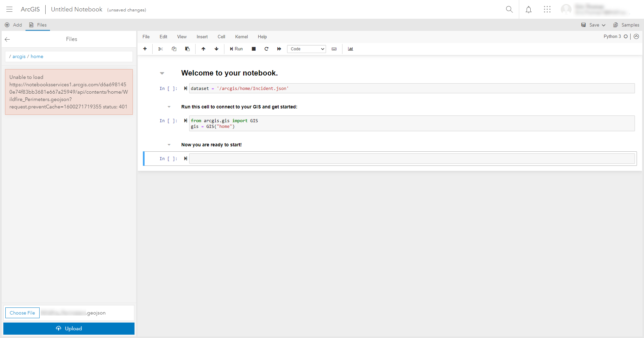Open the Cell menu
Image resolution: width=644 pixels, height=338 pixels.
point(221,37)
